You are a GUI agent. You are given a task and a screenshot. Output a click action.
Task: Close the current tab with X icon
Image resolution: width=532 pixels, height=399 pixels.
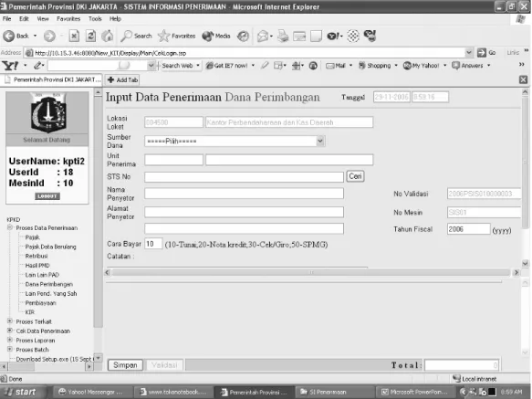tap(523, 79)
